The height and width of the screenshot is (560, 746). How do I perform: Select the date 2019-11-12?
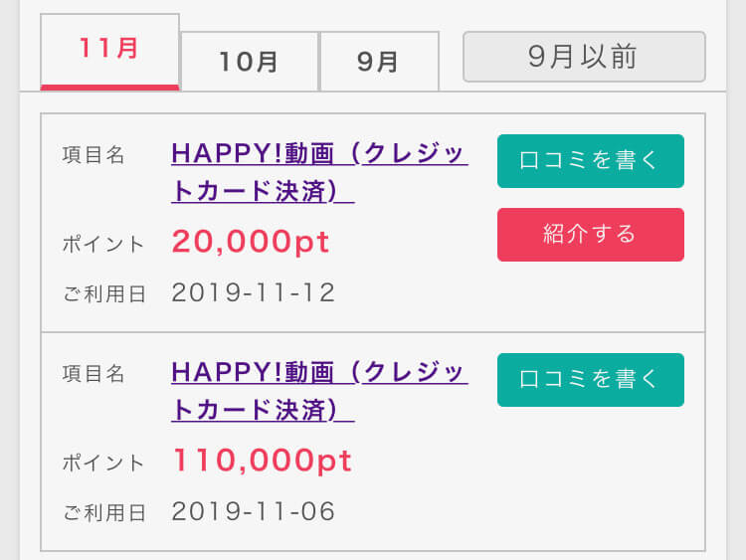[254, 292]
